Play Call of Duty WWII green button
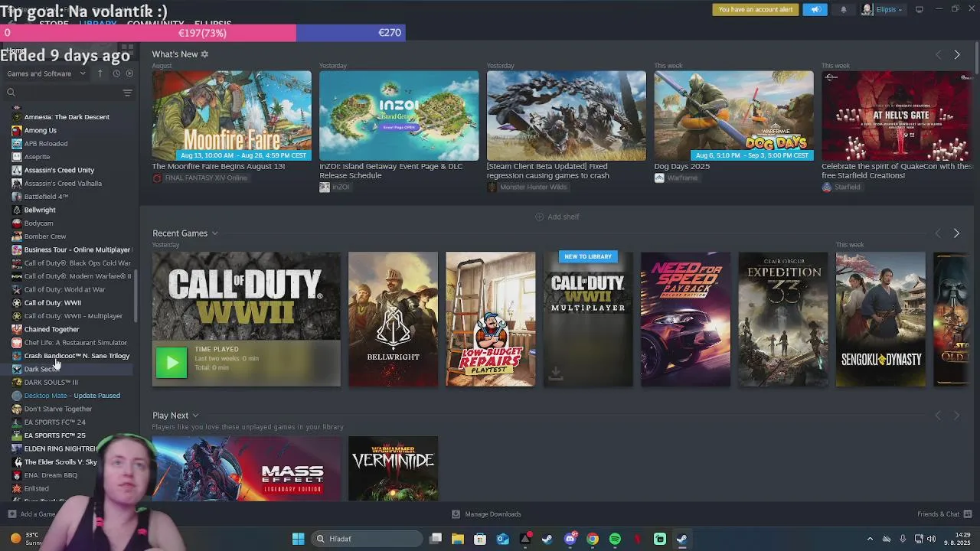Viewport: 980px width, 551px height. (171, 363)
